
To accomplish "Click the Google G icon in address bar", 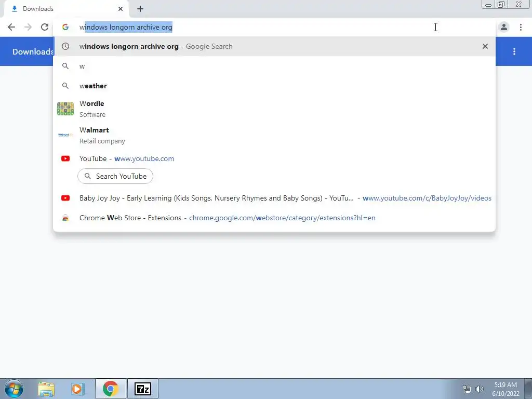I will (65, 27).
